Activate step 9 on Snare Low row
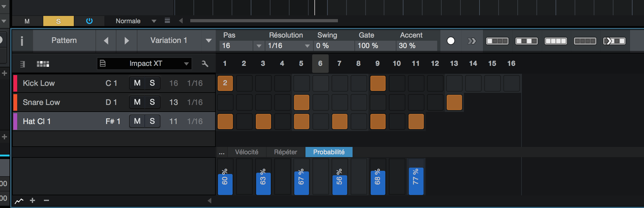Screen dimensions: 644x208 (x=378, y=102)
